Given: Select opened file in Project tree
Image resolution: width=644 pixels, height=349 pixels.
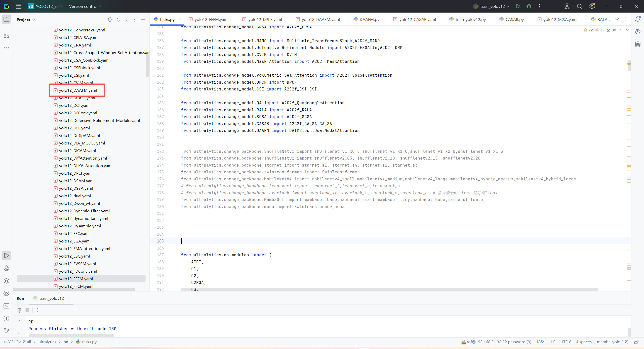Looking at the screenshot, I should (110, 20).
